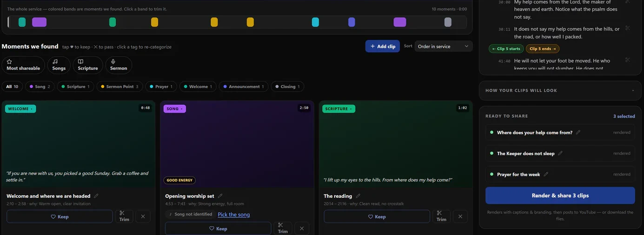Screen dimensions: 644x235
Task: Click the cyan Prayer band on the timeline
Action: 315,22
